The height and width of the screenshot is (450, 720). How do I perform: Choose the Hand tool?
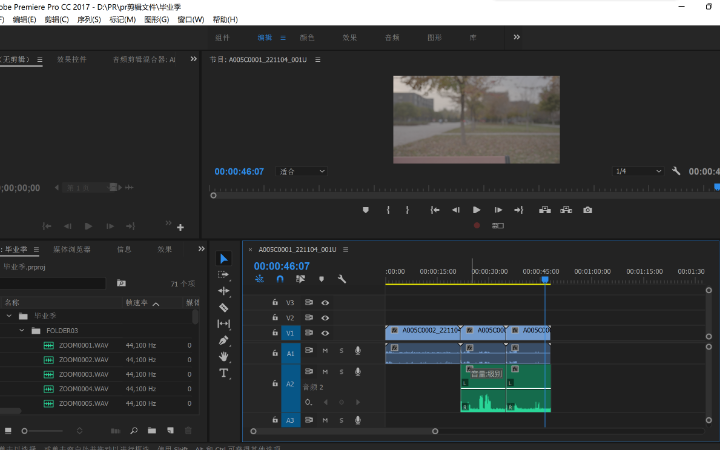[224, 356]
